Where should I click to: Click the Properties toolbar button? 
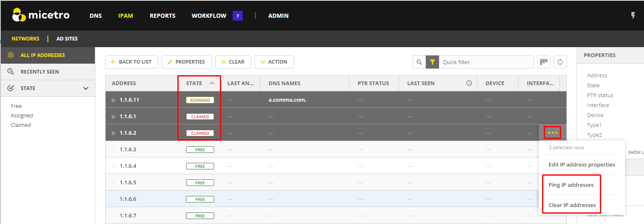tap(186, 62)
